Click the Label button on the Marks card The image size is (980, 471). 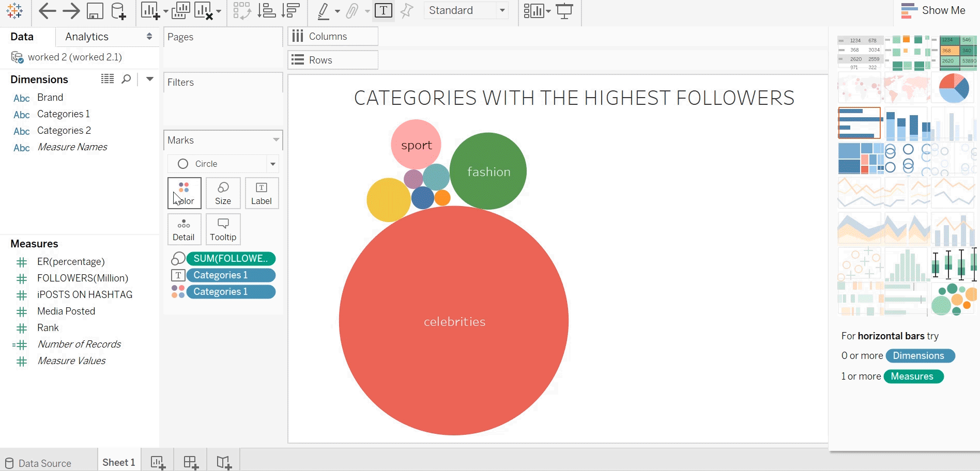pos(262,193)
